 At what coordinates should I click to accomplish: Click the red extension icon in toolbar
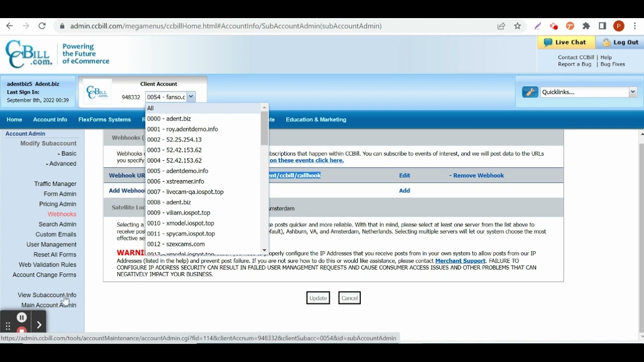click(x=553, y=26)
